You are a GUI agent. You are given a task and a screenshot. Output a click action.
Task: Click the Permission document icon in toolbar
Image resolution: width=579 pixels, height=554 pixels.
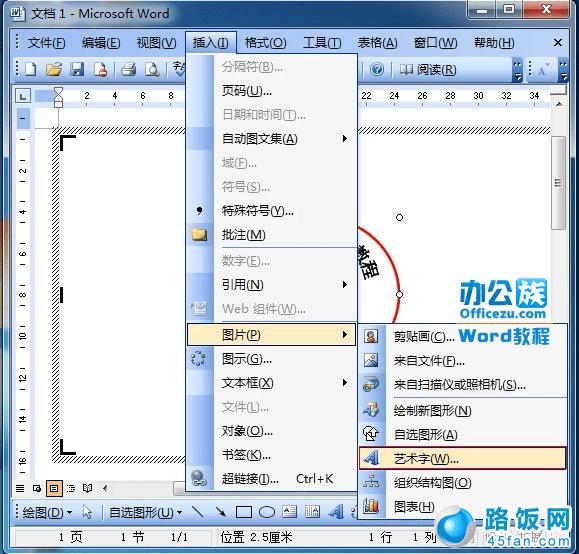[x=101, y=69]
